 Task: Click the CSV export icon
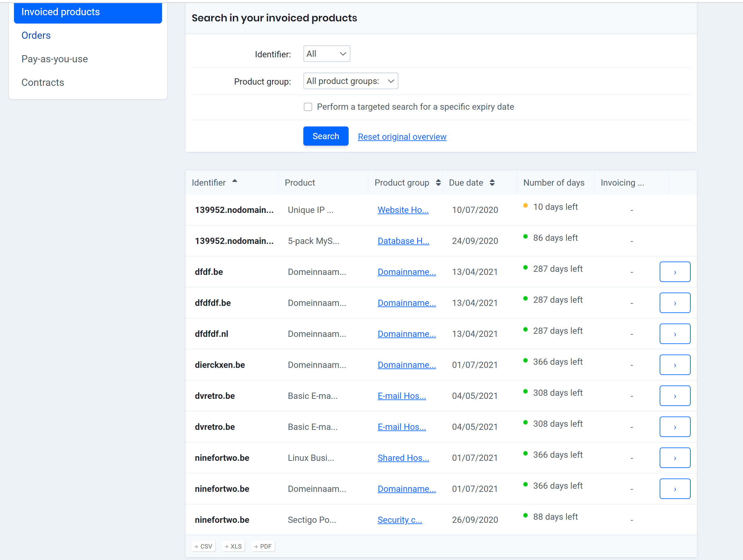(203, 546)
